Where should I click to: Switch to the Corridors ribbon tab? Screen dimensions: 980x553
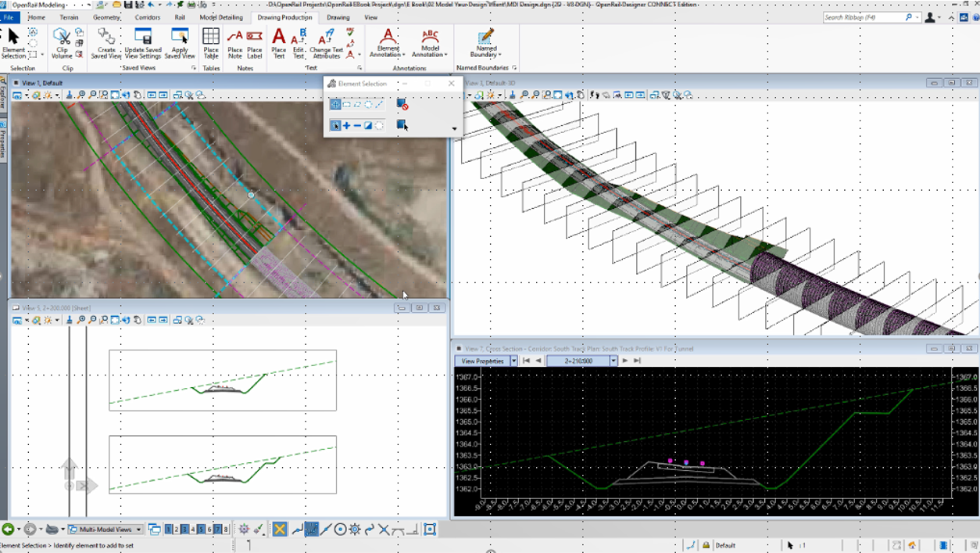(148, 16)
